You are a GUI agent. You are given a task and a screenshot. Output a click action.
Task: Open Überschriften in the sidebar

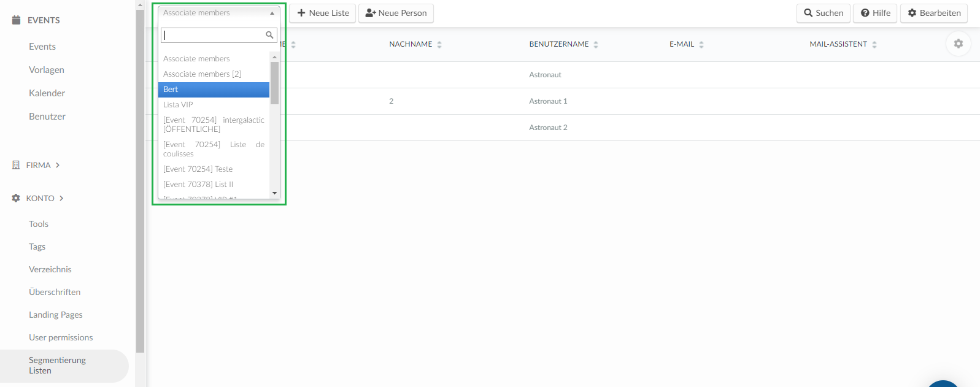coord(55,292)
